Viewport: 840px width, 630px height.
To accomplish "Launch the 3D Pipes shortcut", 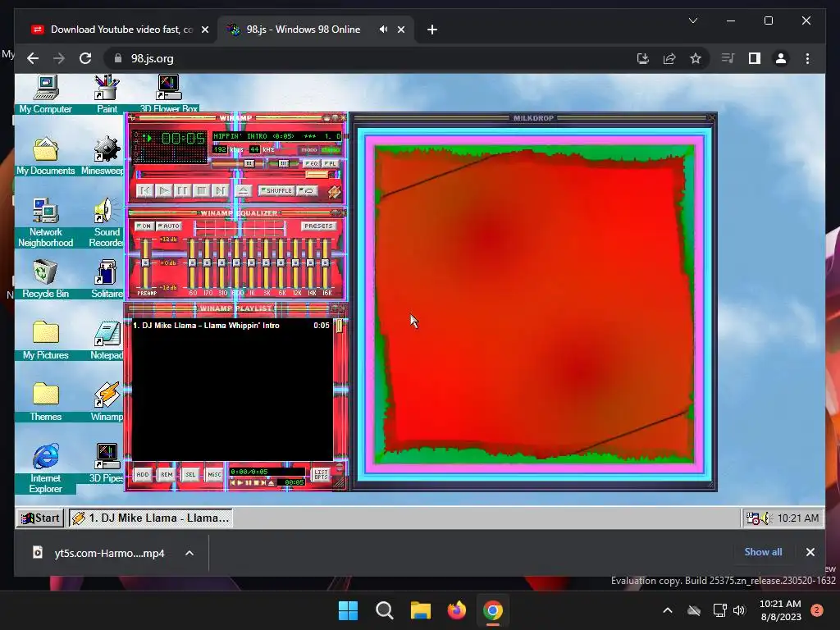I will tap(106, 463).
